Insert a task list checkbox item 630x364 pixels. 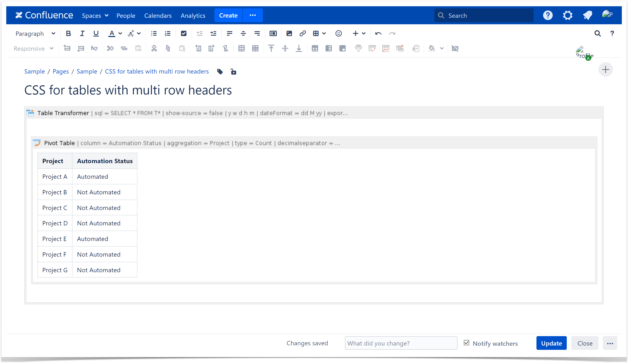pyautogui.click(x=183, y=33)
